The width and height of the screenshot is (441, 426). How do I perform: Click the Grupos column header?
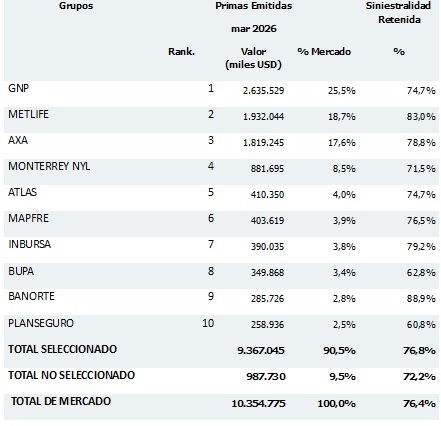(76, 6)
